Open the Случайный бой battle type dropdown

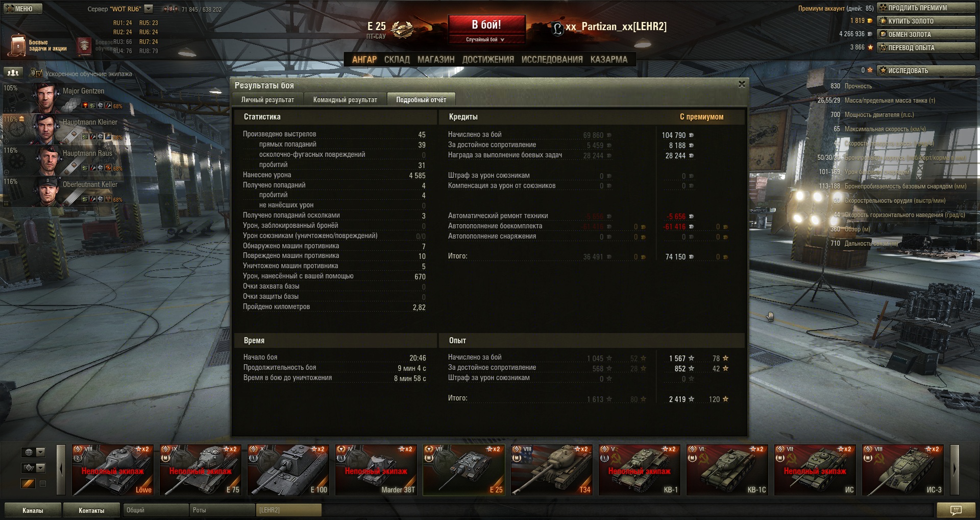tap(486, 39)
